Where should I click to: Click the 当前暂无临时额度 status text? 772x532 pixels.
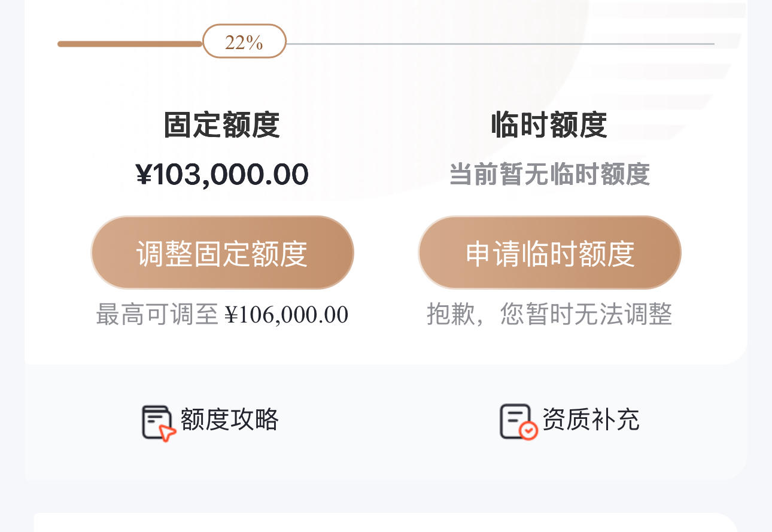[x=549, y=174]
